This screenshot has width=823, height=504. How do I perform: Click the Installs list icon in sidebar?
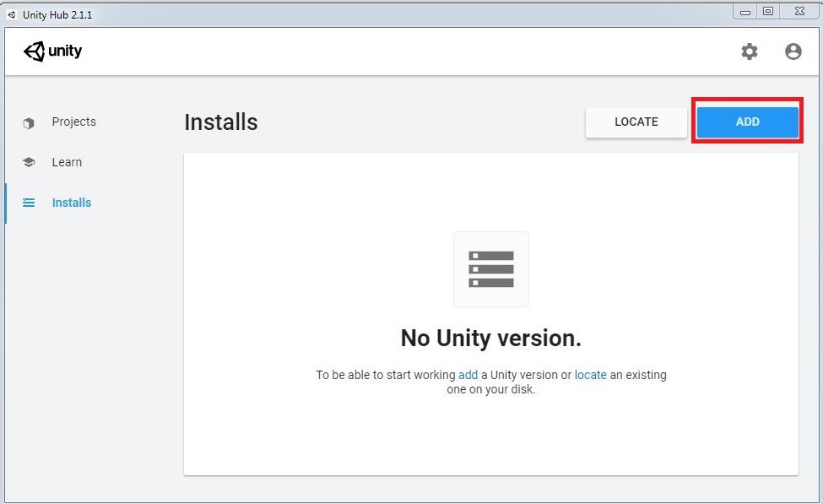pyautogui.click(x=30, y=203)
